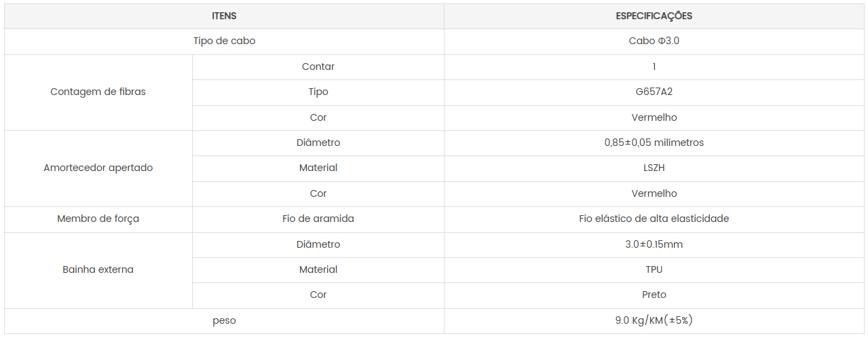The width and height of the screenshot is (868, 338).
Task: Click the ITENS column header
Action: coord(224,16)
